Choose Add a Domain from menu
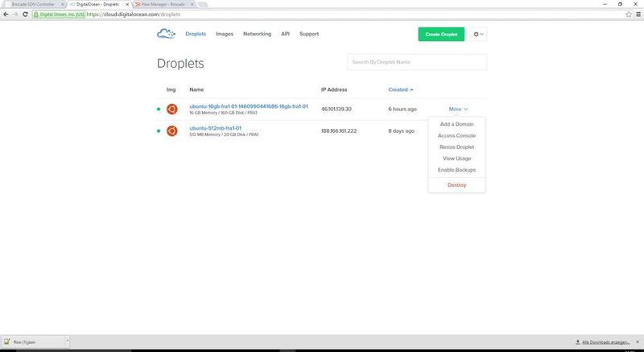This screenshot has height=352, width=644. [x=456, y=124]
